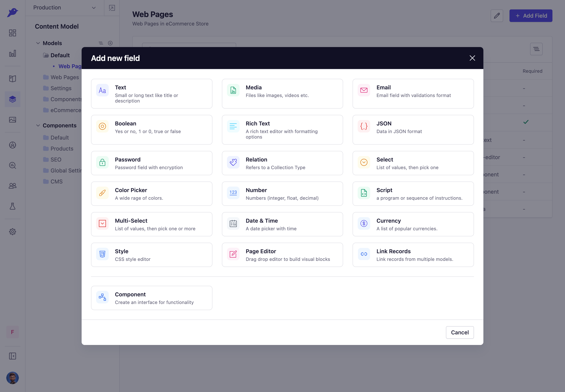
Task: Choose the Media field type card
Action: (282, 93)
